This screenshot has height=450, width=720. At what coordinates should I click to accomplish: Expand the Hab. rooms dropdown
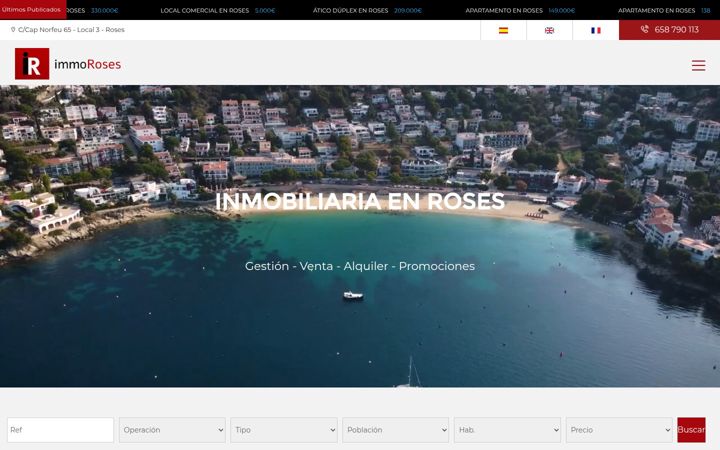(507, 430)
